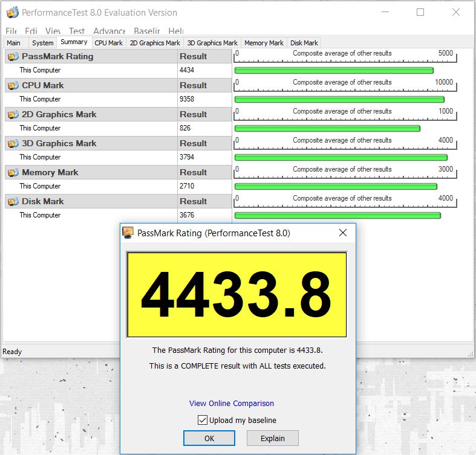Open the Advanced menu
The image size is (476, 455).
(x=109, y=31)
